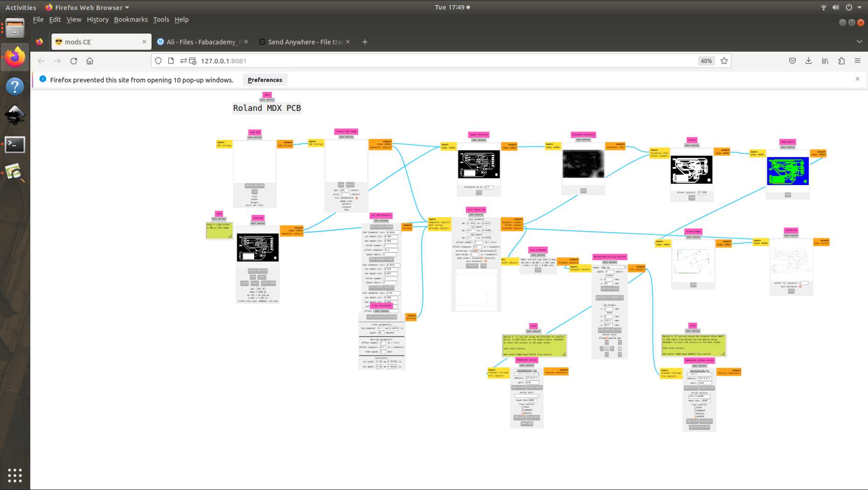The image size is (868, 490).
Task: Click view button under edge detect preview
Action: (x=788, y=195)
